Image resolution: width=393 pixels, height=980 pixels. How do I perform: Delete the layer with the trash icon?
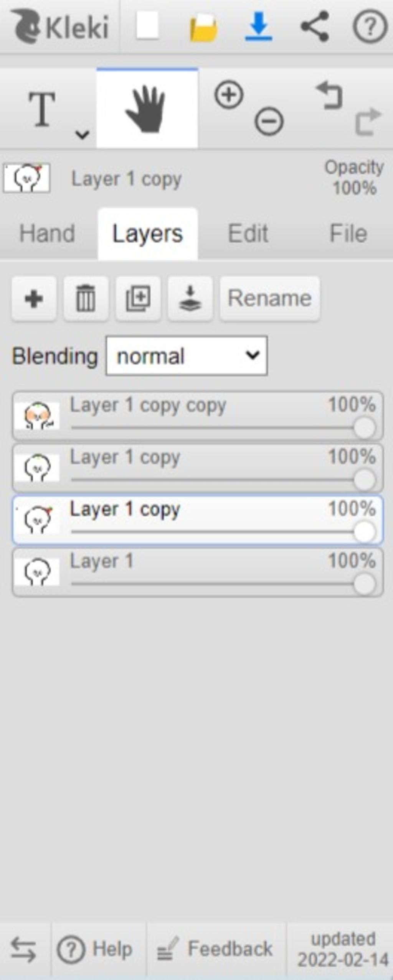click(86, 298)
